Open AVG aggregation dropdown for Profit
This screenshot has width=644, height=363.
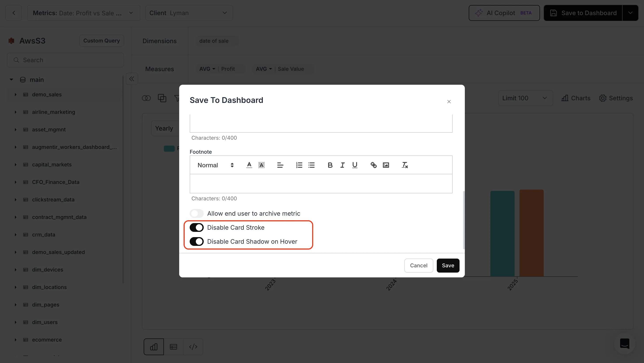(207, 69)
